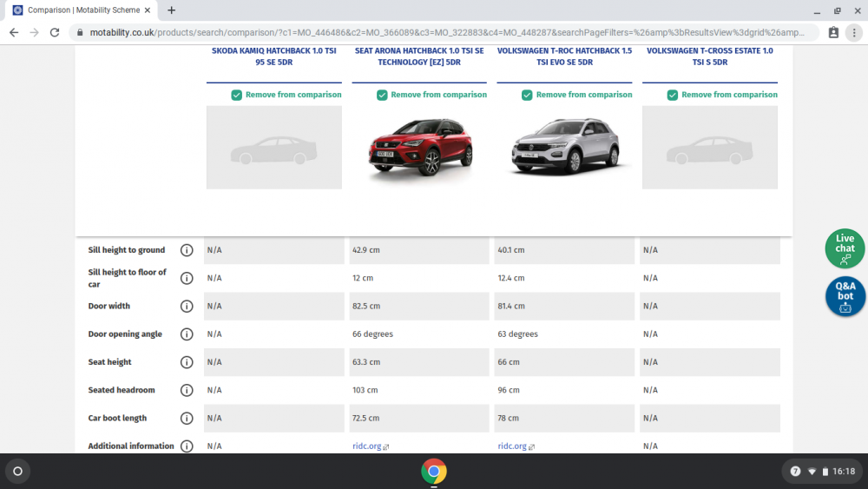The width and height of the screenshot is (868, 489).
Task: Select the 63.3 cm seat height value
Action: [x=366, y=362]
